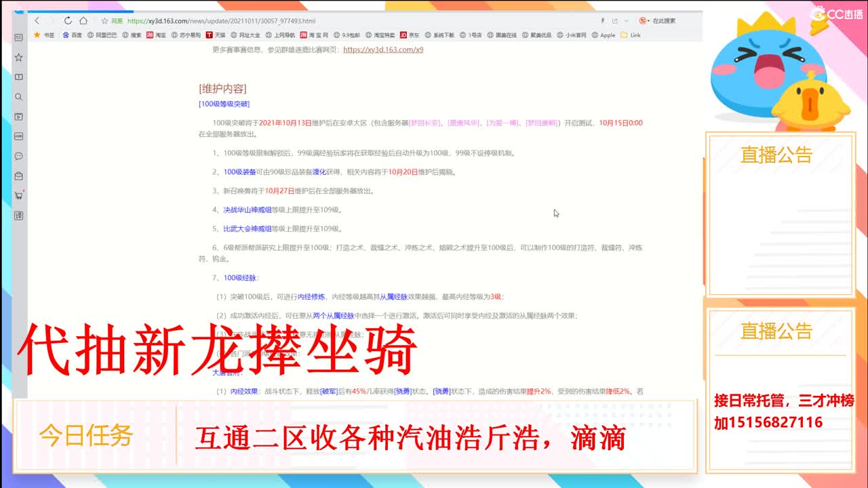
Task: Open the 苏宁易购 bookmark
Action: (186, 35)
